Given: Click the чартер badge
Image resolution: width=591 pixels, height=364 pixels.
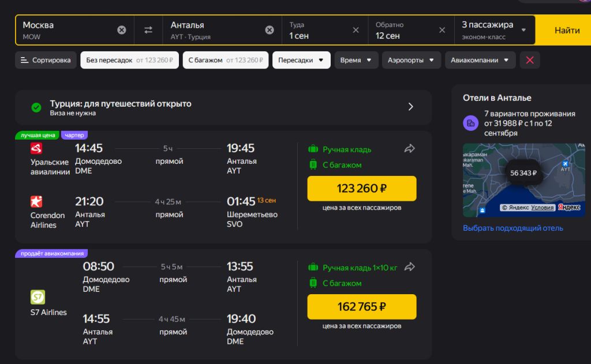Looking at the screenshot, I should coord(74,136).
